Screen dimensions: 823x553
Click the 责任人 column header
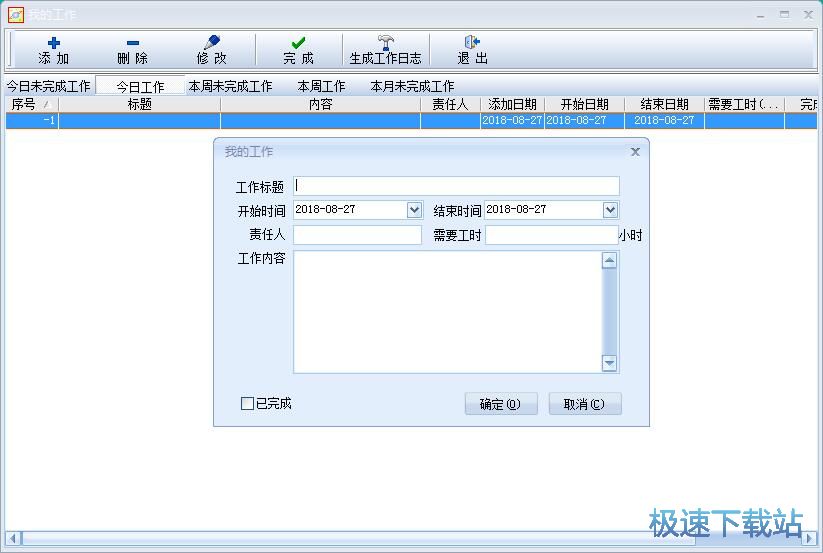(x=450, y=104)
